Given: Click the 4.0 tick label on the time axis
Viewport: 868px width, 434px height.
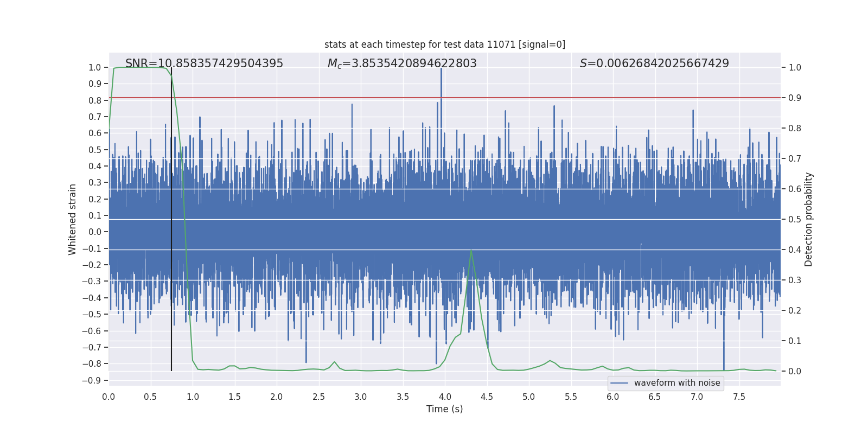Looking at the screenshot, I should [x=445, y=397].
